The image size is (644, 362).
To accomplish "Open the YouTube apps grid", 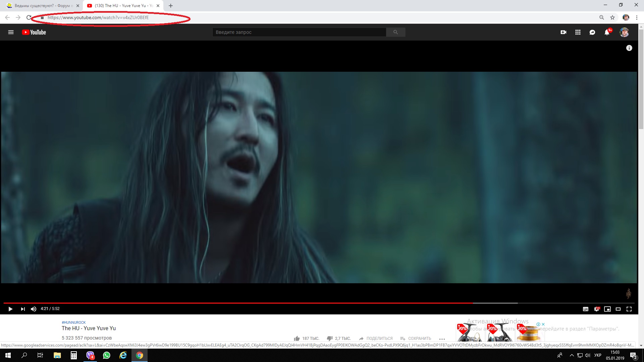I will tap(578, 32).
